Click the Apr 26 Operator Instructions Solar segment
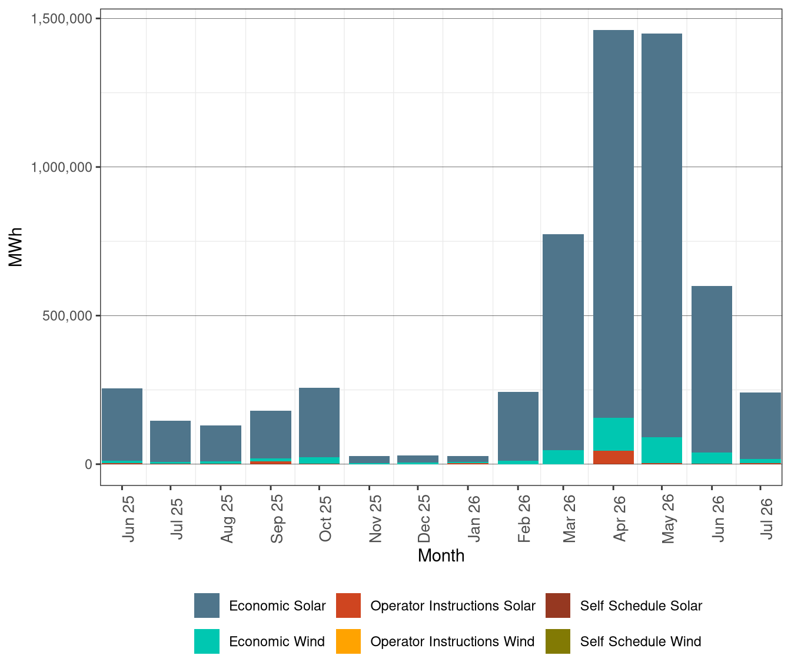Image resolution: width=791 pixels, height=672 pixels. pos(613,457)
